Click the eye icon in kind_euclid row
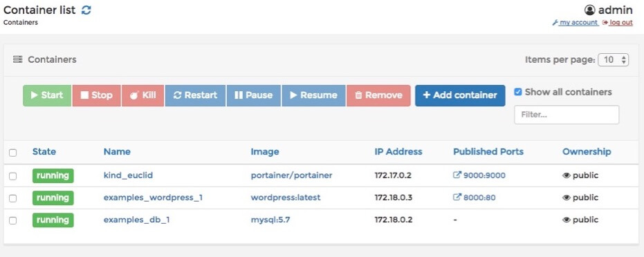Viewport: 644px width, 257px height. [567, 175]
